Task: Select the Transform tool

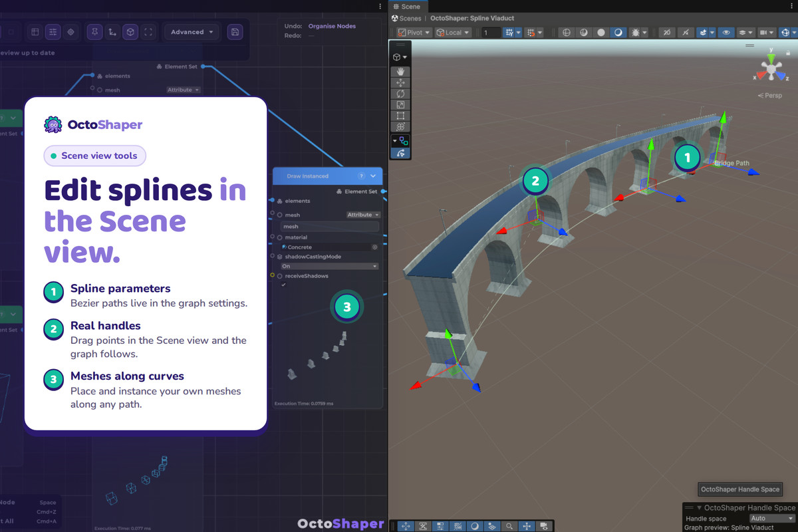Action: 401,127
